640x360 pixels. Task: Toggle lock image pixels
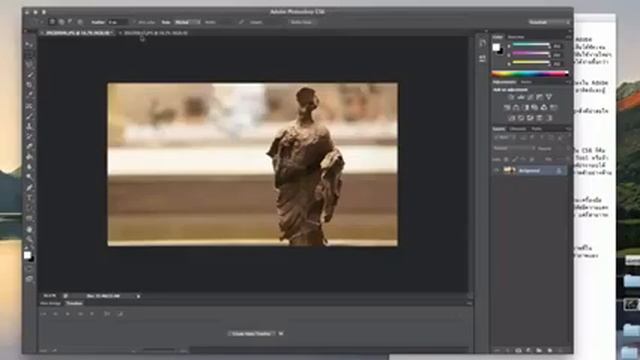[x=515, y=159]
